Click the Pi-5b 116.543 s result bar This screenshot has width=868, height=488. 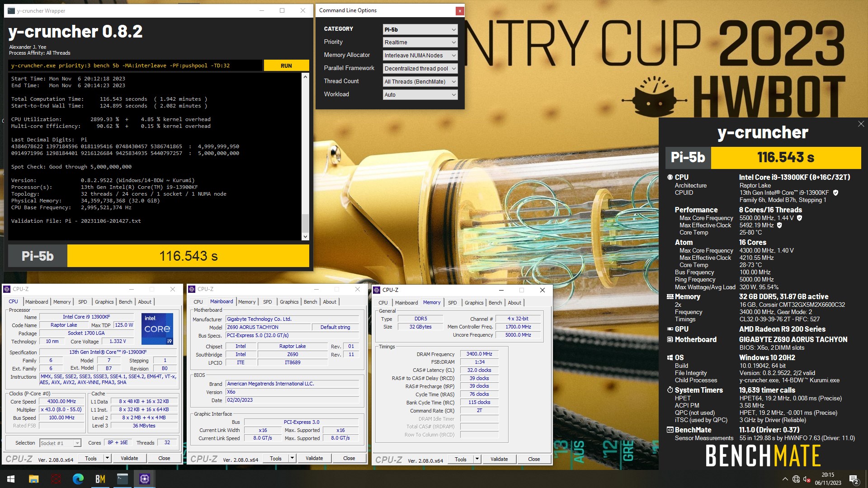159,256
